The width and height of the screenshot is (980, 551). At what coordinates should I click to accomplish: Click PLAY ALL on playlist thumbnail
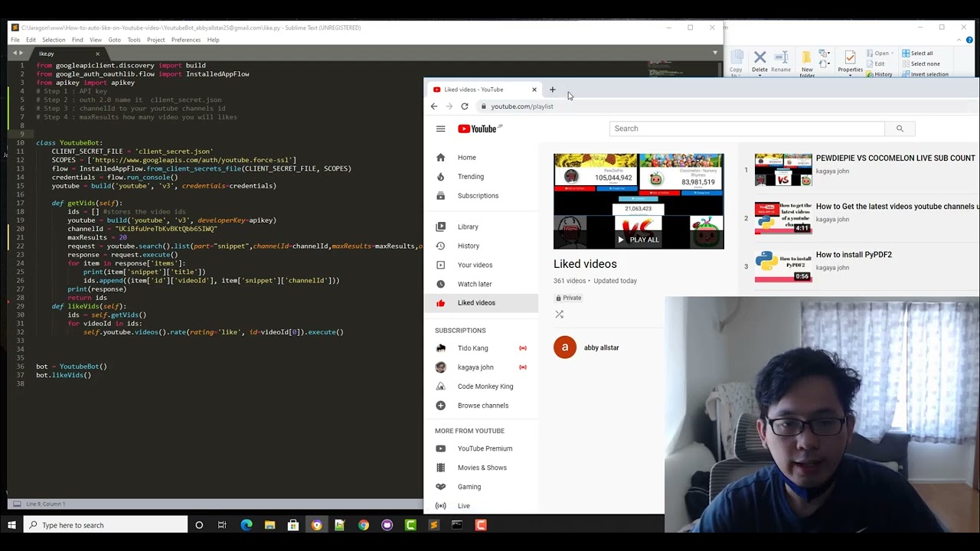pos(639,240)
